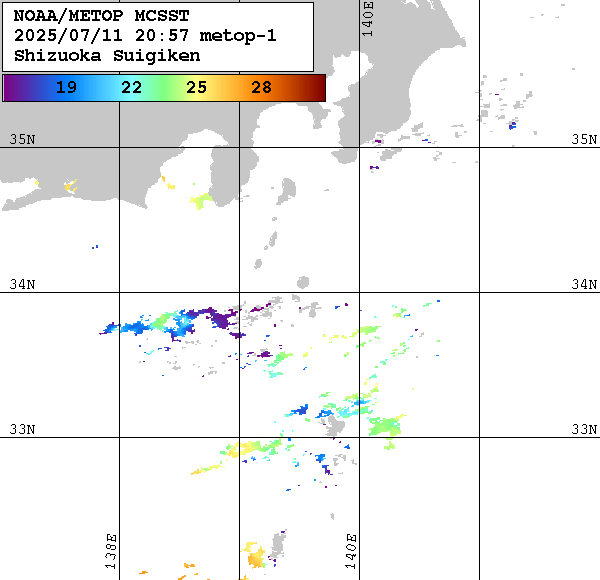Click the 28 mark on the color scale
The image size is (600, 580).
click(x=261, y=88)
